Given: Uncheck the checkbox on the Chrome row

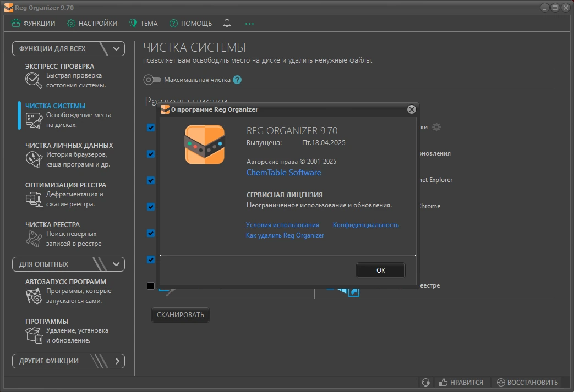Looking at the screenshot, I should pyautogui.click(x=150, y=207).
